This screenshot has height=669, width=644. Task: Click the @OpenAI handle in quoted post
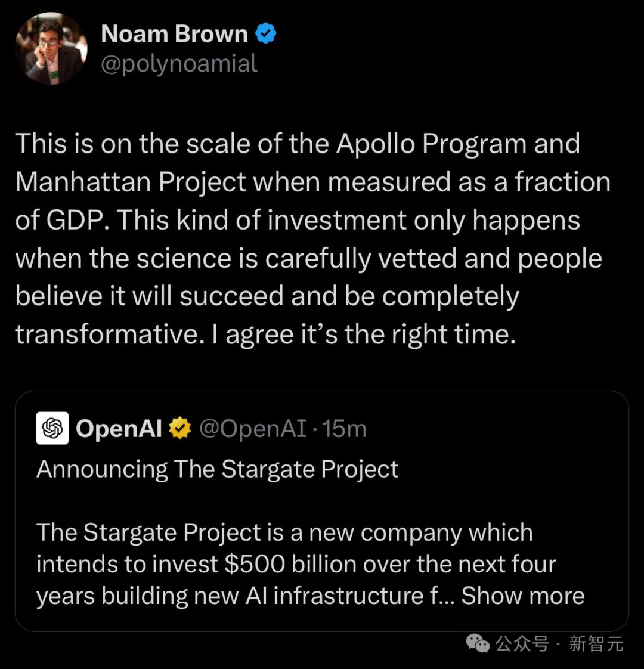[253, 428]
